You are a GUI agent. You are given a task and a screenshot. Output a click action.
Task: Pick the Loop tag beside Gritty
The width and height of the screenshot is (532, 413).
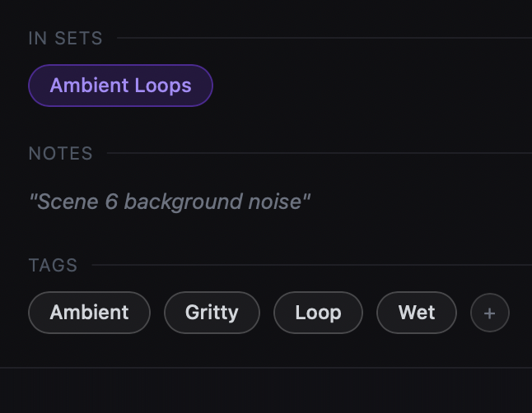pos(318,313)
